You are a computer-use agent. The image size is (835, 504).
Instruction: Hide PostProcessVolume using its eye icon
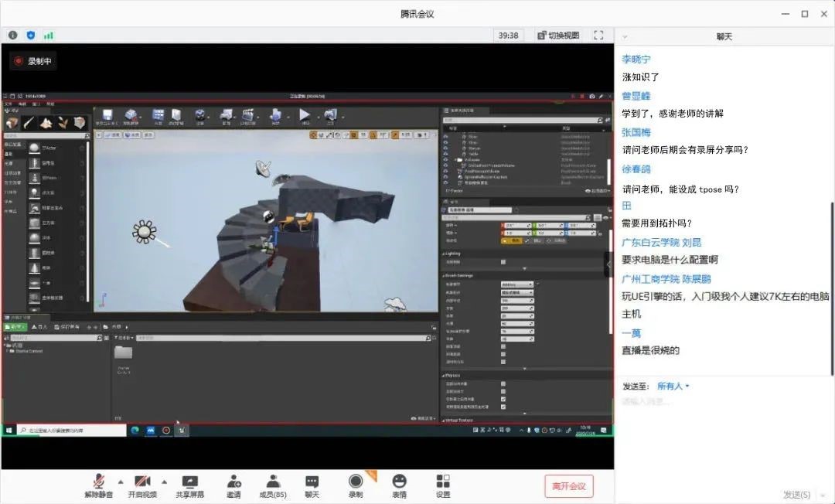pyautogui.click(x=446, y=172)
